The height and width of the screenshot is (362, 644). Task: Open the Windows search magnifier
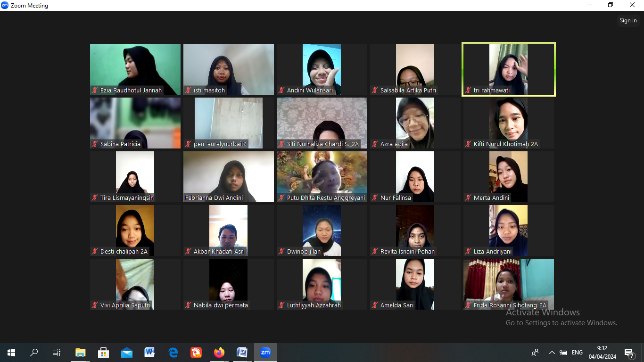click(x=34, y=353)
